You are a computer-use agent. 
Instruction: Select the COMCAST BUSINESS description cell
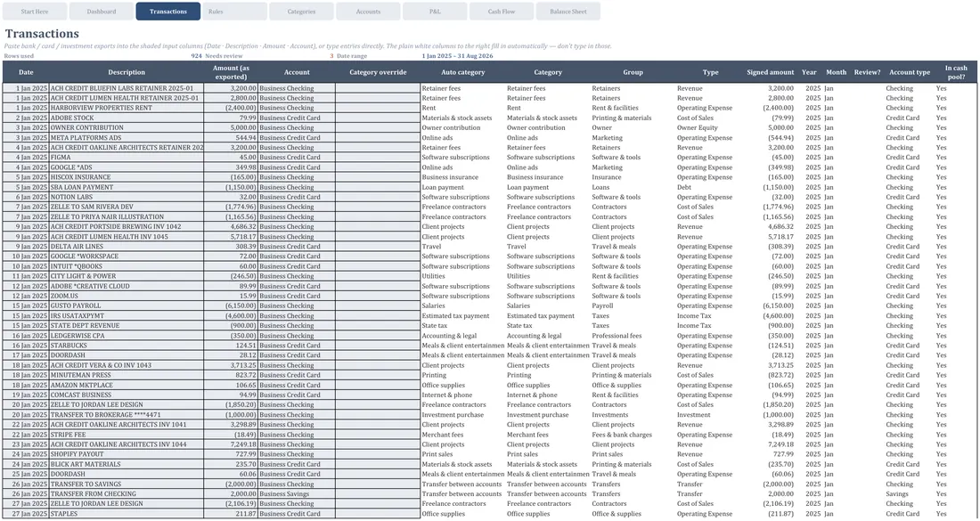coord(127,395)
